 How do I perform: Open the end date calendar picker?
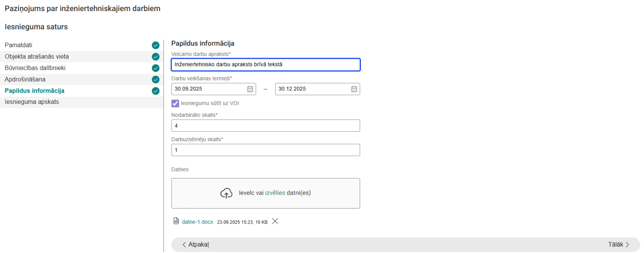[354, 89]
